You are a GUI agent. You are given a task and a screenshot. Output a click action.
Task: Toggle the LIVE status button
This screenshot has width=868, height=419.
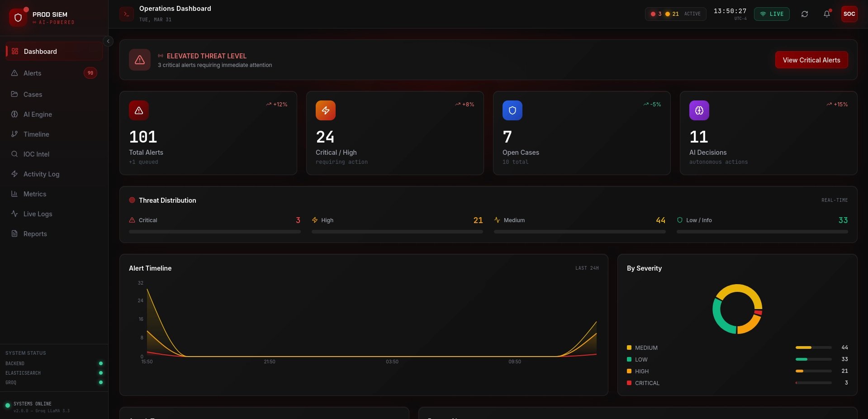tap(772, 14)
